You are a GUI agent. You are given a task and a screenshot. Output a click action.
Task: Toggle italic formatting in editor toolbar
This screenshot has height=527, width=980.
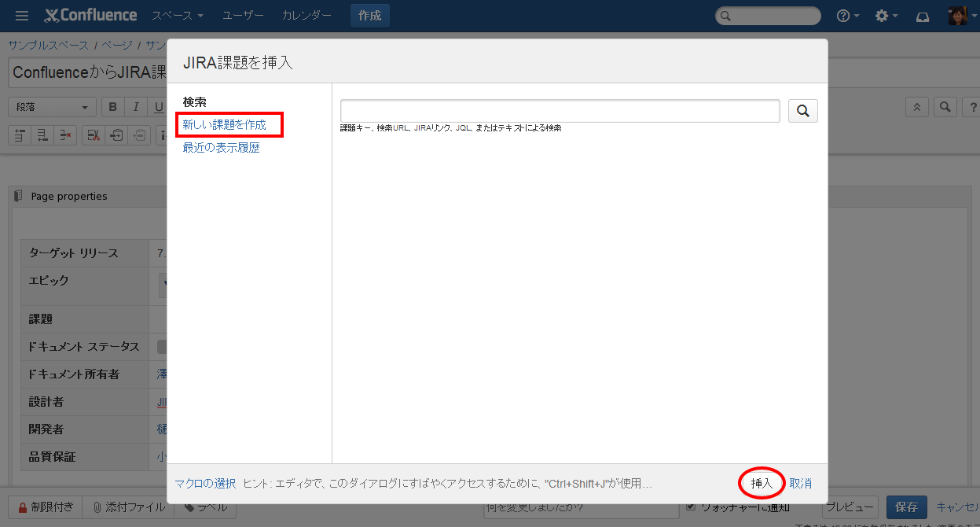(136, 107)
